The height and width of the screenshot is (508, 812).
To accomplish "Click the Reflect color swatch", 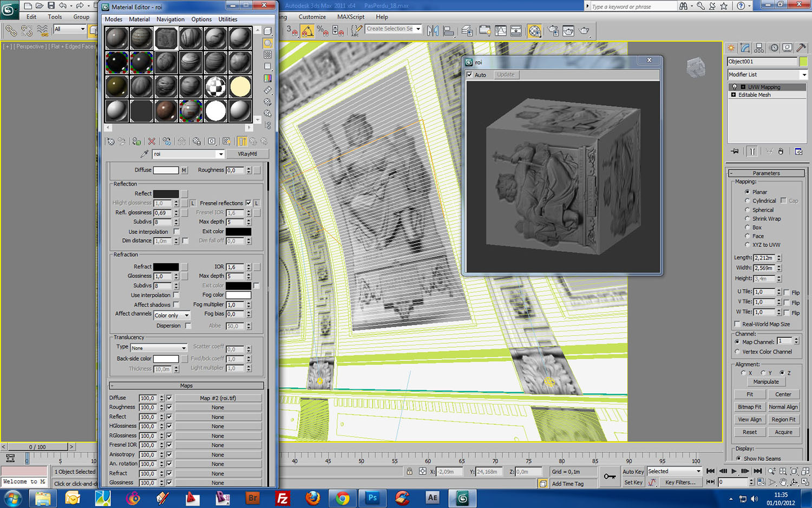I will [x=166, y=194].
